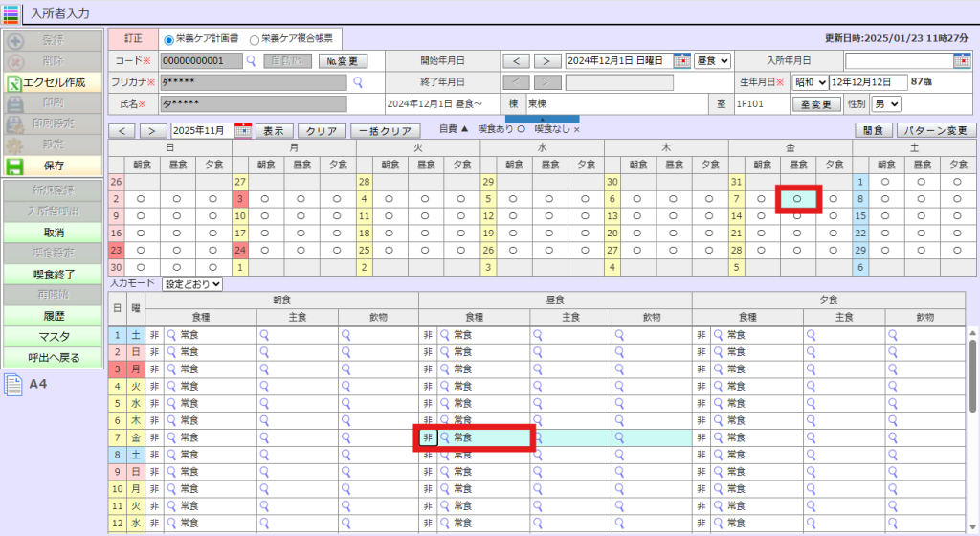Select the 栄養ケア計画書 radio button
980x536 pixels.
pyautogui.click(x=169, y=40)
